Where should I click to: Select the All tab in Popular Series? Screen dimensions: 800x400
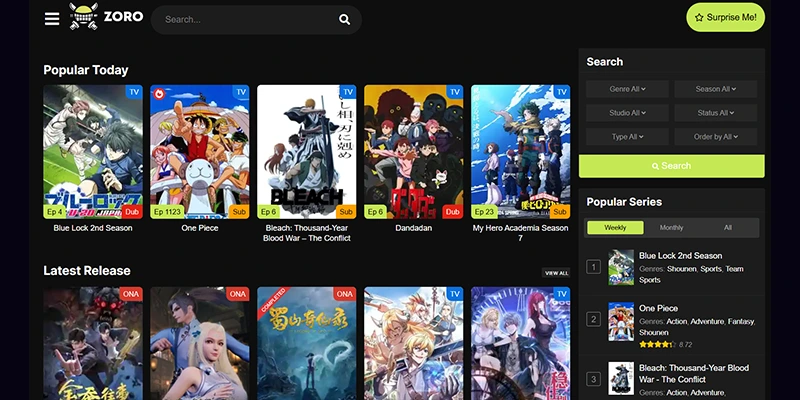pos(728,228)
